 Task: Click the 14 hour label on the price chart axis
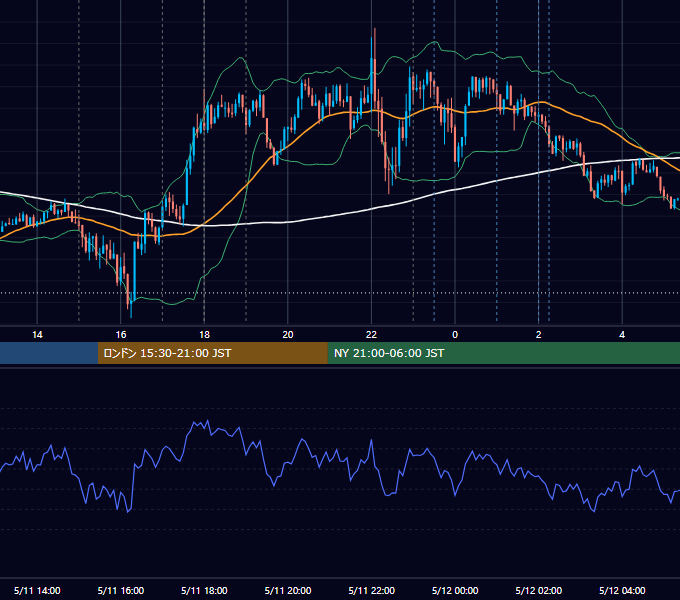coord(37,335)
